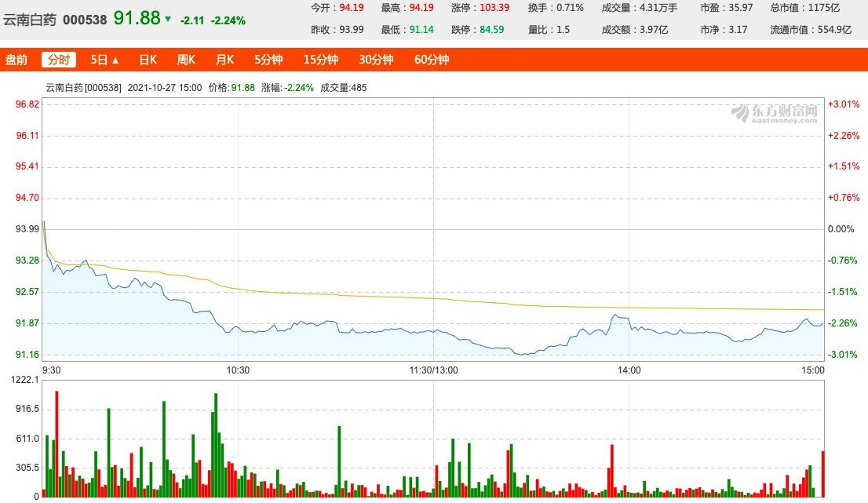Click the 涨停 limit-up price 103.39
This screenshot has height=503, width=868.
click(494, 8)
